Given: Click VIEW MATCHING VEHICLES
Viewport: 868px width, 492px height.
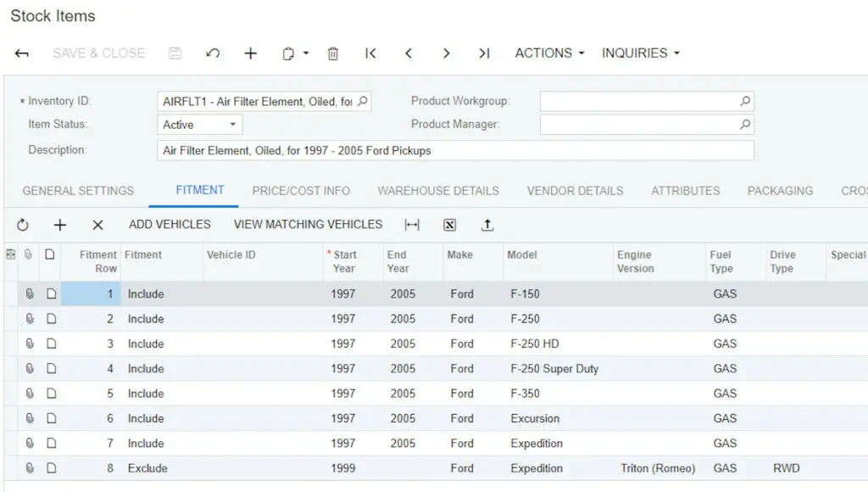Looking at the screenshot, I should coord(307,225).
